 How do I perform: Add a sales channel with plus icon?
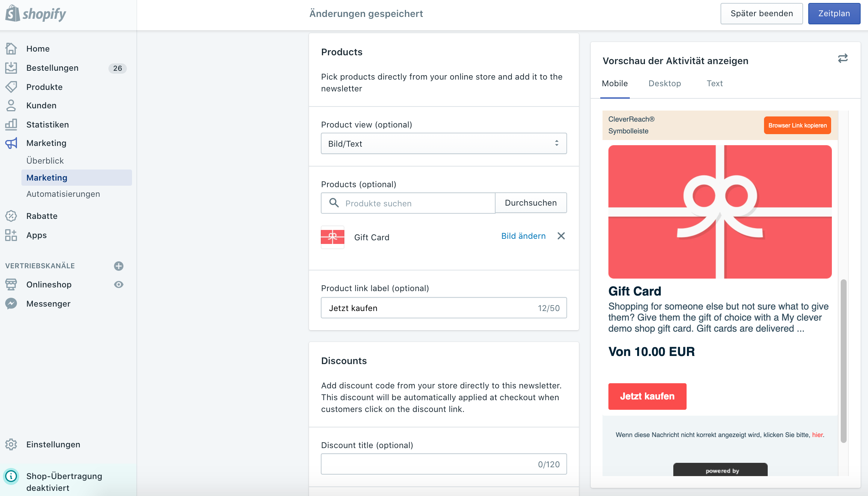point(119,266)
